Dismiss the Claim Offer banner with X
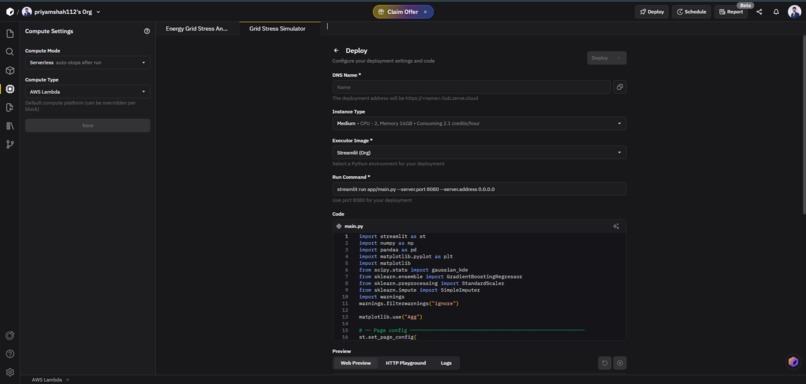806x384 pixels. pyautogui.click(x=425, y=12)
